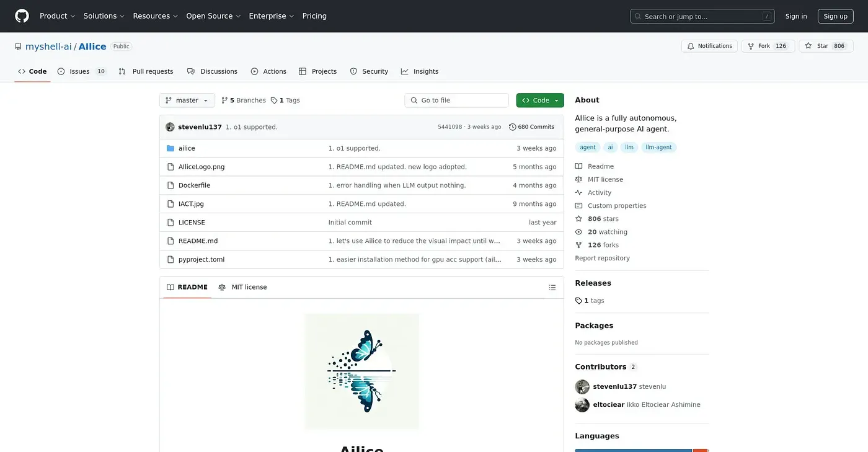Click the Tags icon beside Branches
The height and width of the screenshot is (452, 868).
click(274, 100)
